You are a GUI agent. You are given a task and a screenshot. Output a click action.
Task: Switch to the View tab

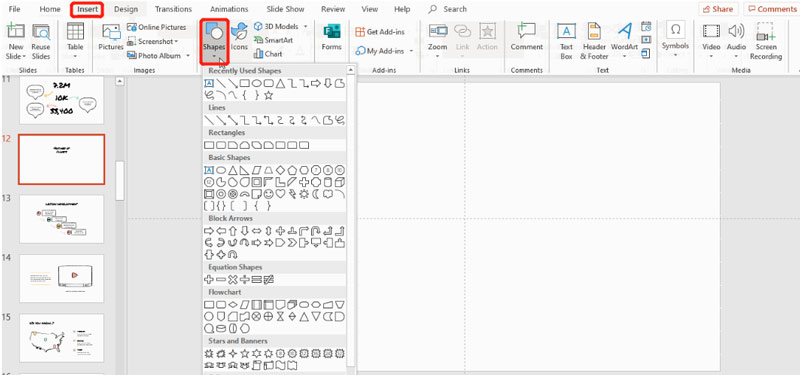(x=369, y=9)
